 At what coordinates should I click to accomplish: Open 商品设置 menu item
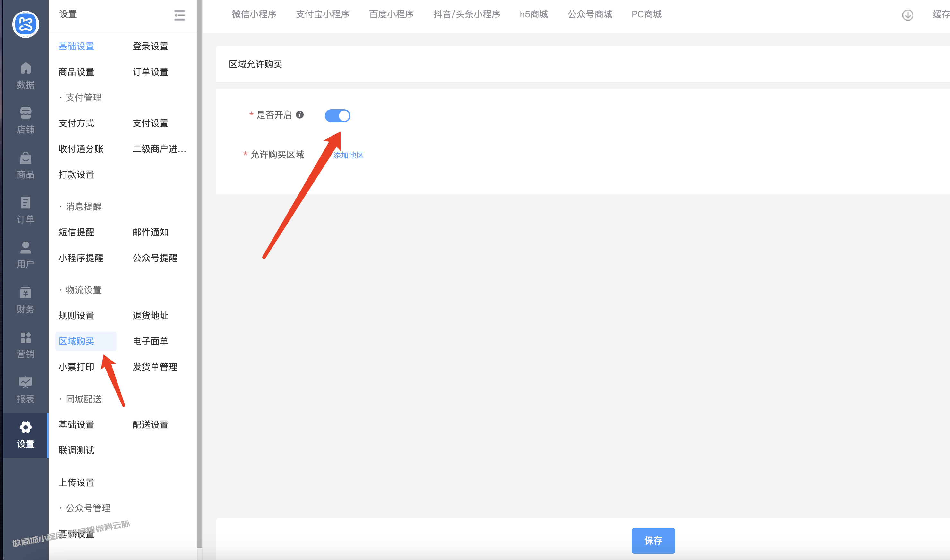pos(76,72)
